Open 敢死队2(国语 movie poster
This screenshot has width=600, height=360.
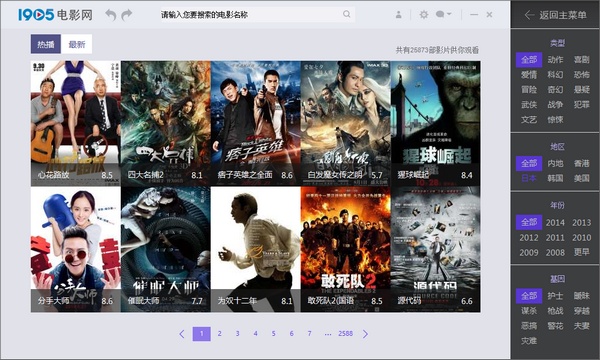(346, 249)
